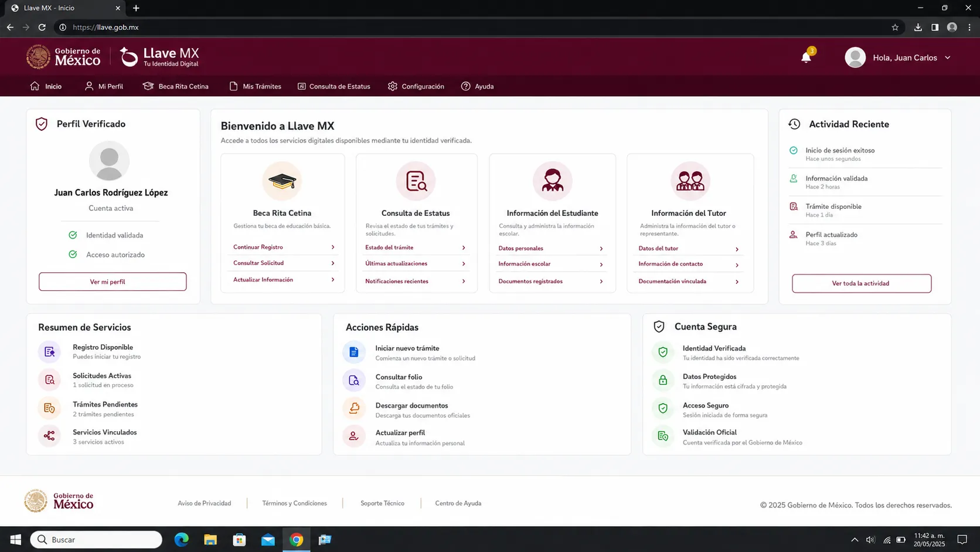Screen dimensions: 980x552
Task: Click the Datos Protegidos lock icon
Action: pos(663,380)
